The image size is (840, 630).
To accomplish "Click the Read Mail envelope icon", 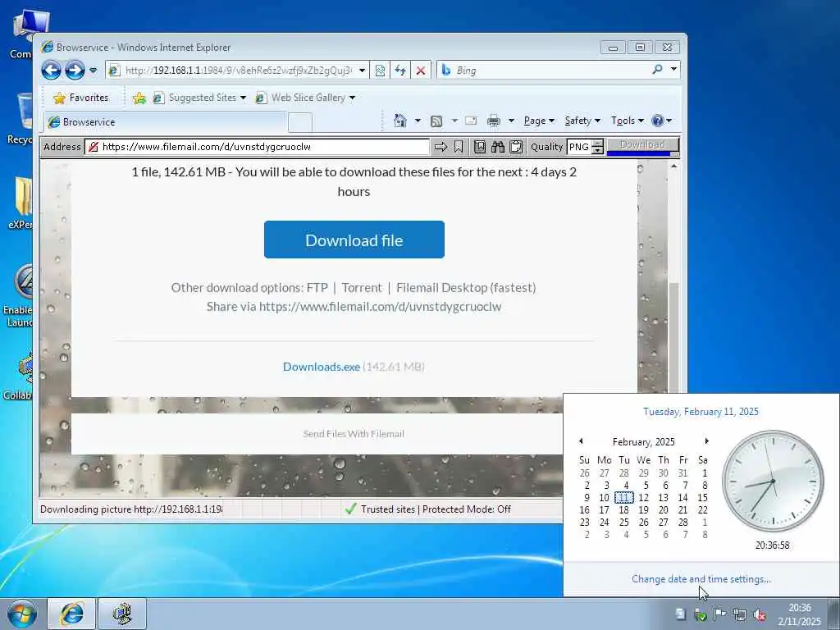I will click(x=471, y=121).
